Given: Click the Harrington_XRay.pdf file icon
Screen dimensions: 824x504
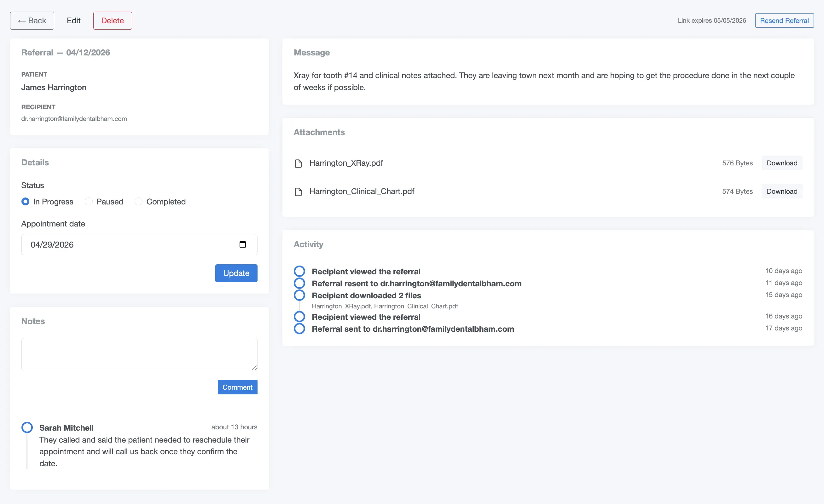Looking at the screenshot, I should 298,163.
